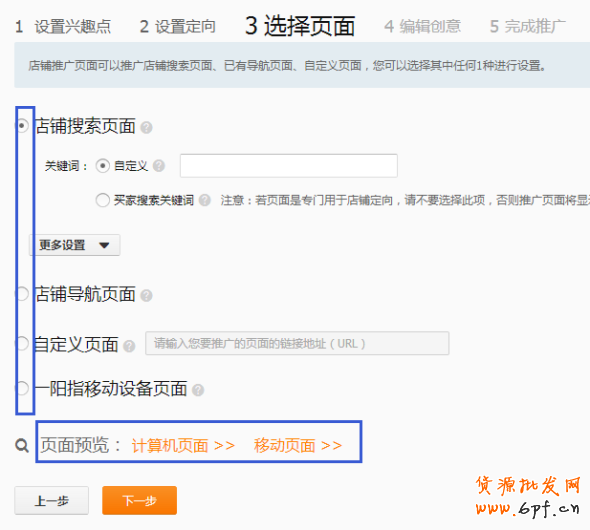Expand the 更多设置 dropdown
590x530 pixels.
tap(75, 245)
